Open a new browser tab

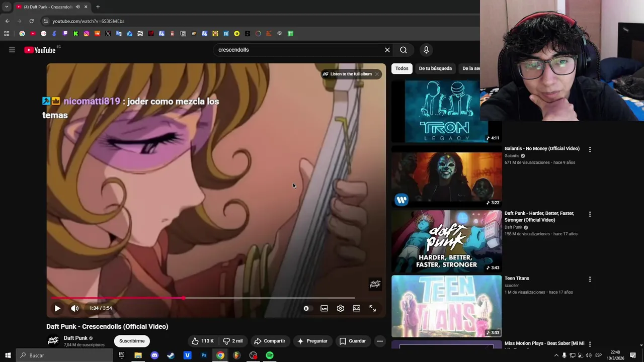pos(98,7)
